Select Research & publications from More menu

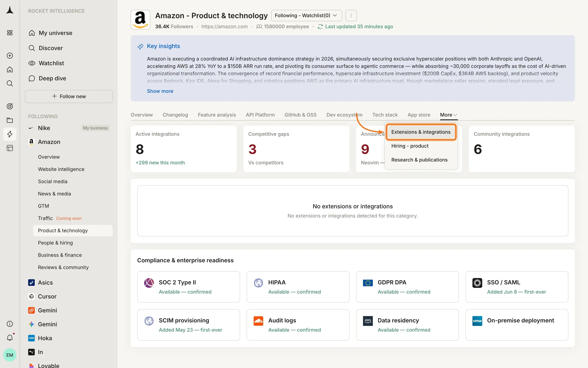pyautogui.click(x=421, y=160)
